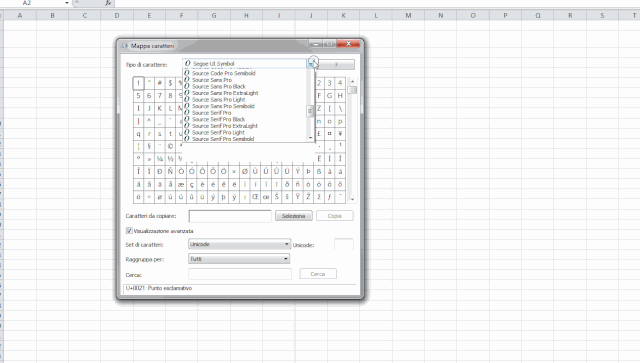
Task: Click the Cerca search text field
Action: [x=240, y=274]
